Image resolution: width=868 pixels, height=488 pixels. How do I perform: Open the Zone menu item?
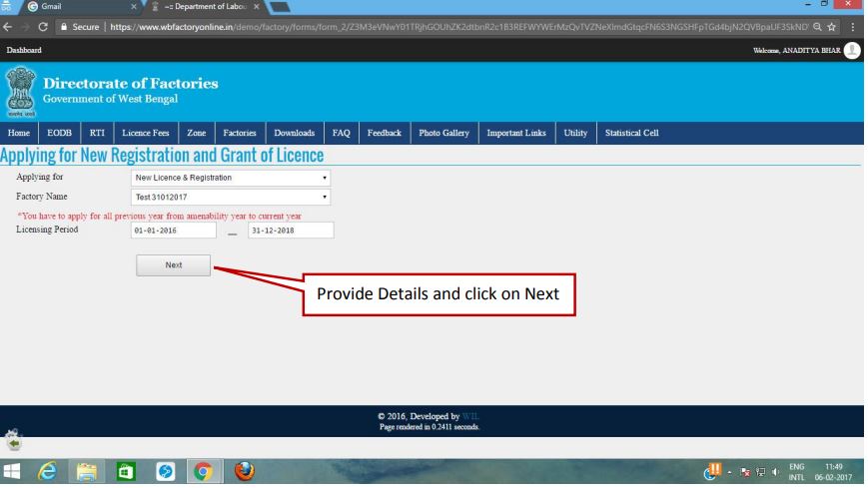click(196, 134)
